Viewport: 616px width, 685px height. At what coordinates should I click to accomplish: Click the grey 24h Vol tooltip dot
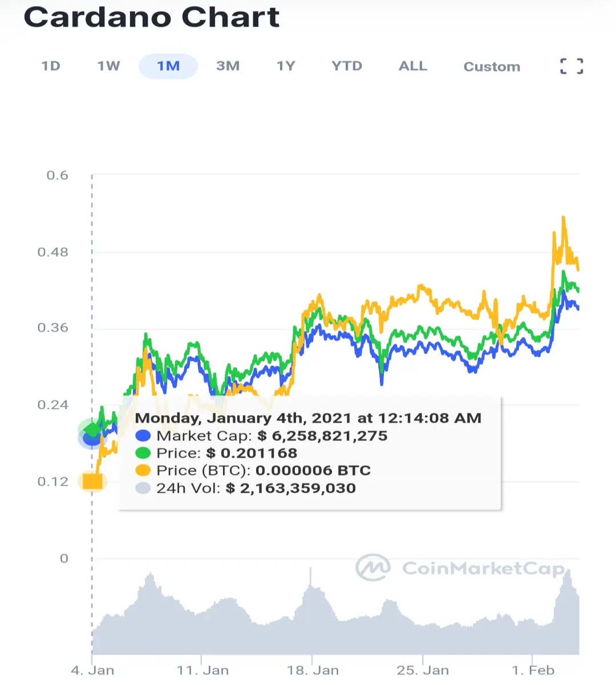143,488
